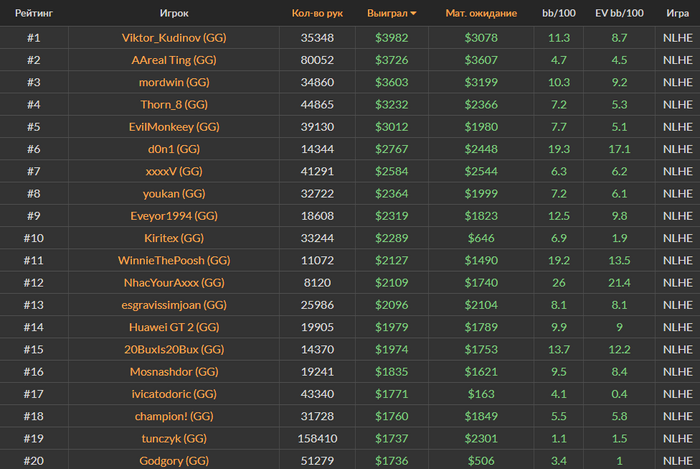Sort table by Кол-во рук column
Image resolution: width=700 pixels, height=469 pixels.
pos(317,13)
